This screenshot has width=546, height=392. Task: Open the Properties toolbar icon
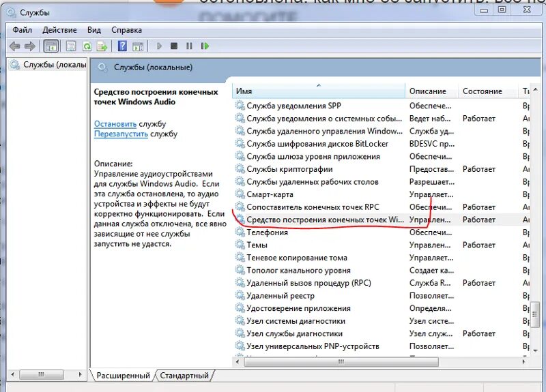tap(71, 46)
